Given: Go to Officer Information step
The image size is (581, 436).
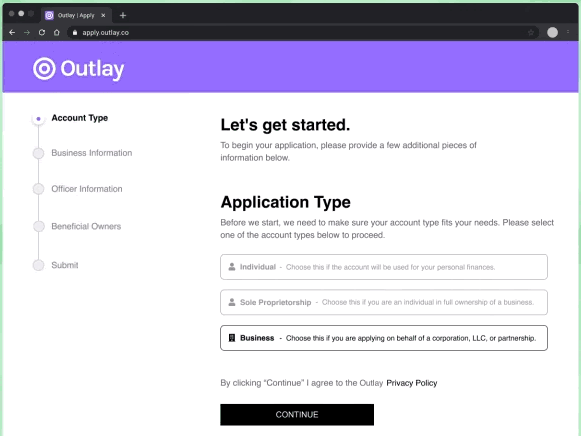Looking at the screenshot, I should click(x=87, y=189).
